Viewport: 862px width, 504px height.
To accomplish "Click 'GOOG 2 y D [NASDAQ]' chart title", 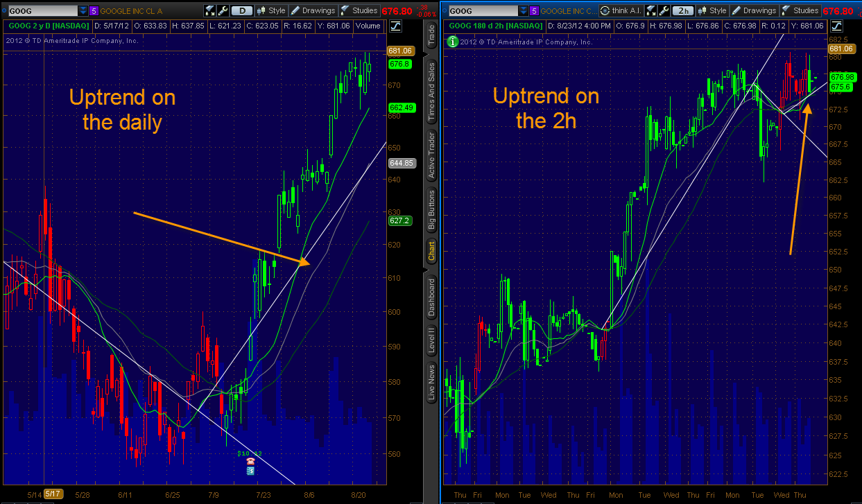I will tap(47, 26).
